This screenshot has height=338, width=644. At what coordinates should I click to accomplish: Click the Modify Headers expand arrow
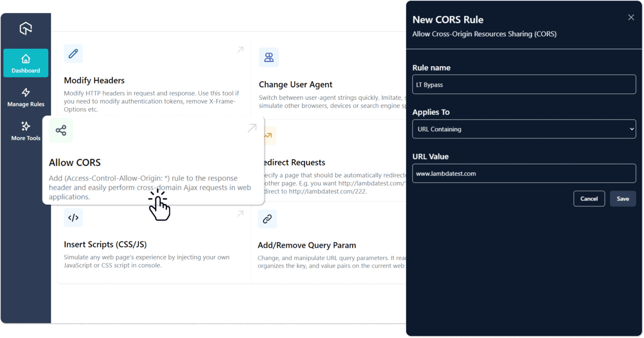(x=241, y=49)
